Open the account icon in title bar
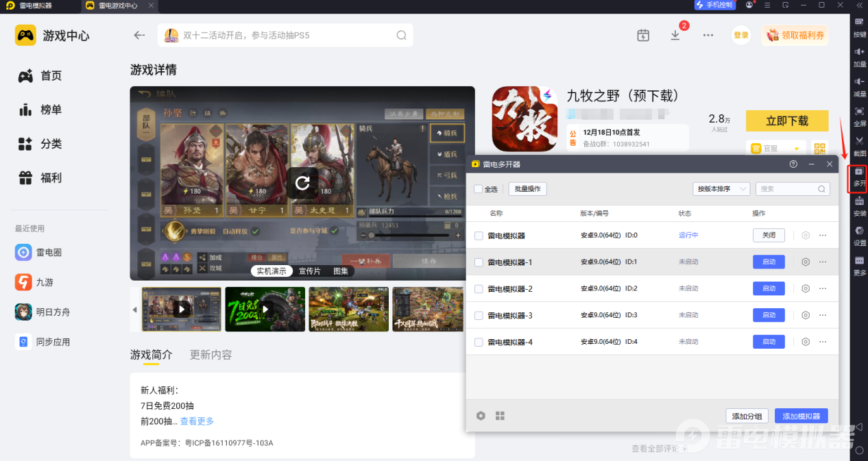 [x=749, y=5]
